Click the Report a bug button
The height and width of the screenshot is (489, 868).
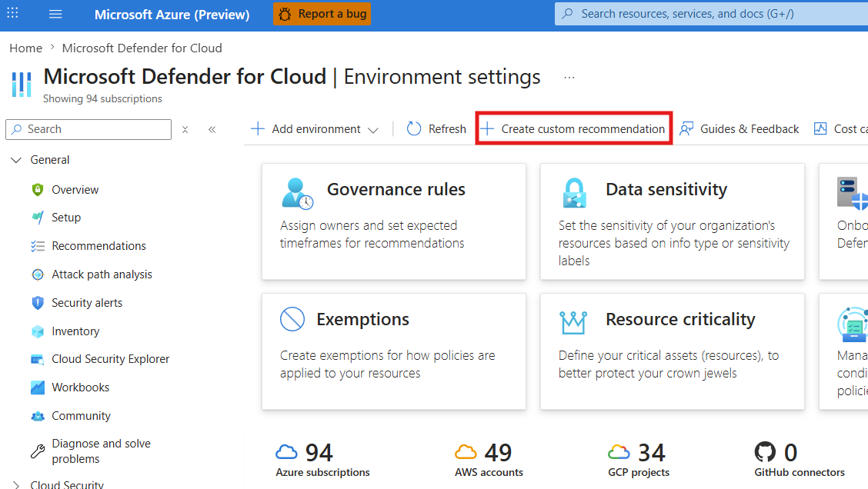[x=322, y=14]
